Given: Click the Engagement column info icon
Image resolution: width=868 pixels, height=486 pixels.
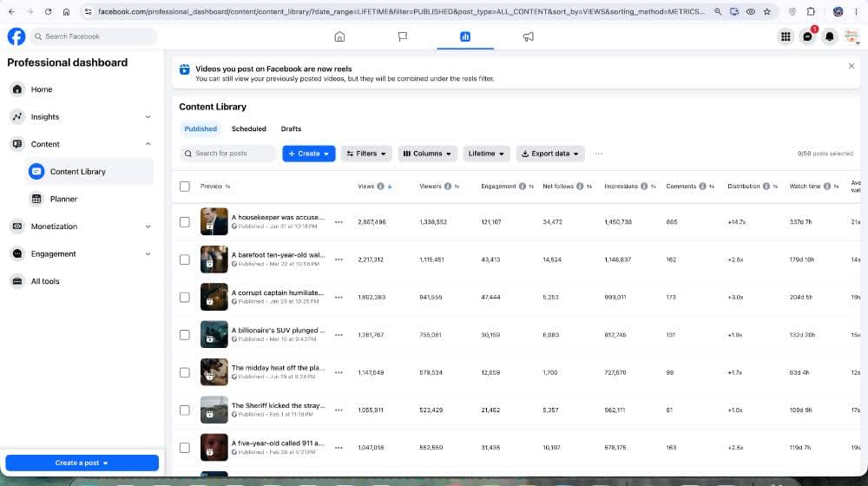Looking at the screenshot, I should tap(522, 187).
